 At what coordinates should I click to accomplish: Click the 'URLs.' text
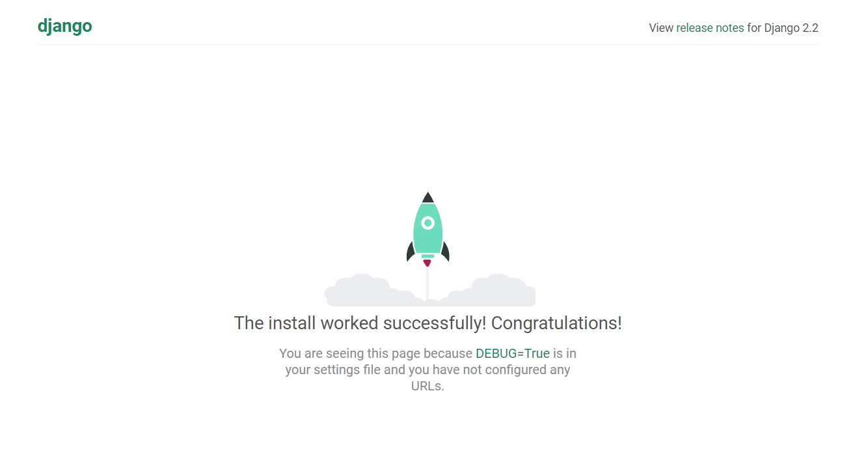428,386
